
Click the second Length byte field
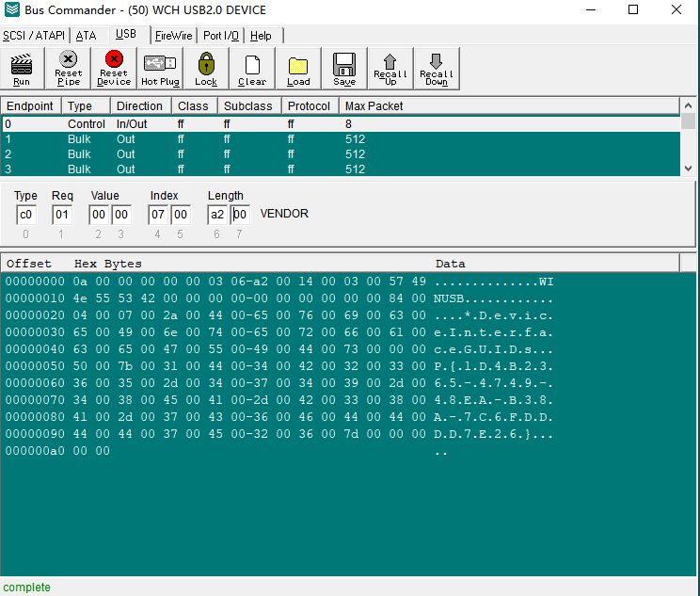tap(240, 215)
